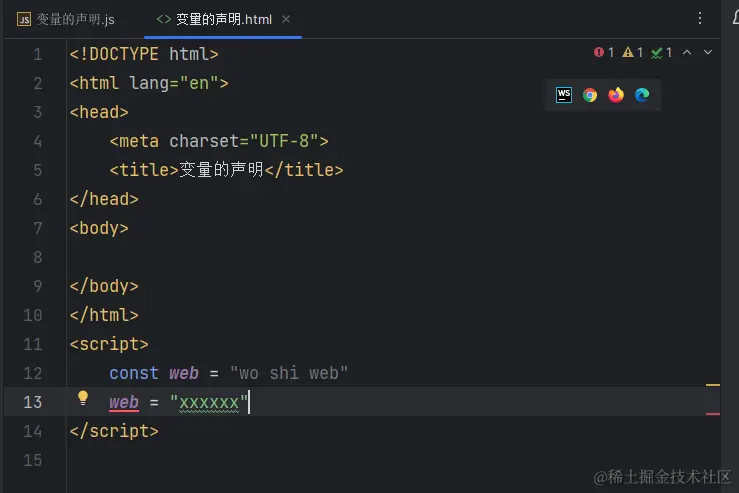Click the red error count indicator
The width and height of the screenshot is (739, 493).
click(x=604, y=52)
